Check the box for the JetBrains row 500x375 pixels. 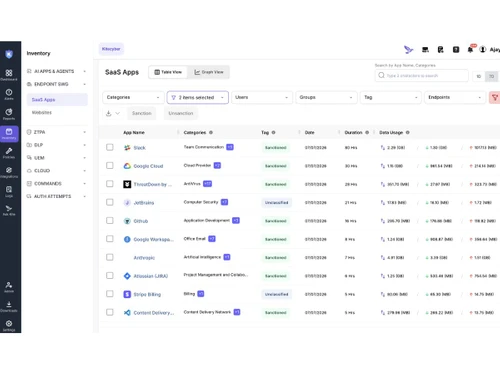110,202
